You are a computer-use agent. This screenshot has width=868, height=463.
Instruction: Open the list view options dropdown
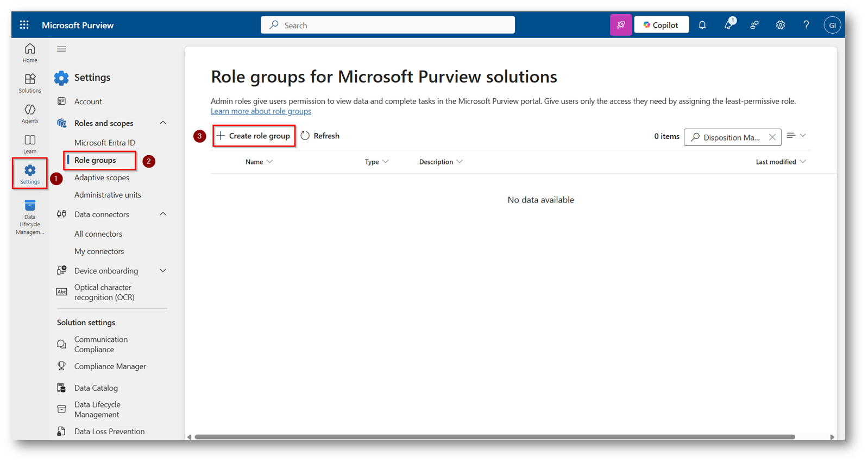coord(796,136)
